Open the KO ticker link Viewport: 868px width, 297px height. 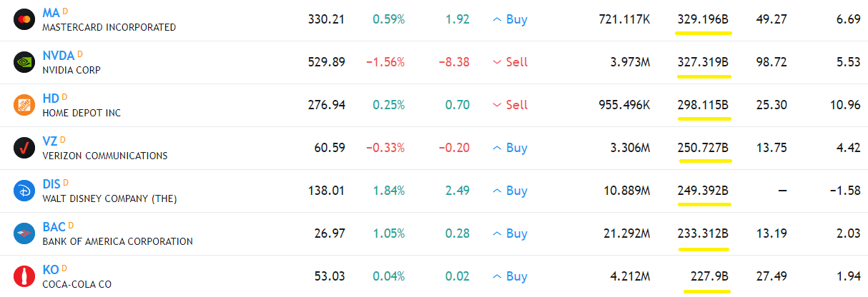(51, 270)
